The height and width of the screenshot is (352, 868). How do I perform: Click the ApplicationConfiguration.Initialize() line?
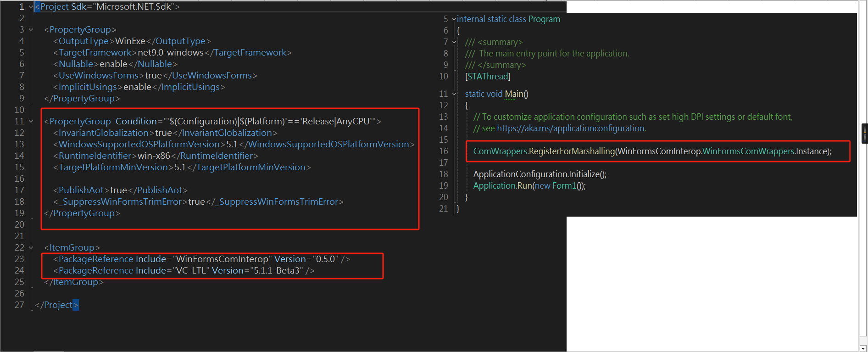[540, 174]
